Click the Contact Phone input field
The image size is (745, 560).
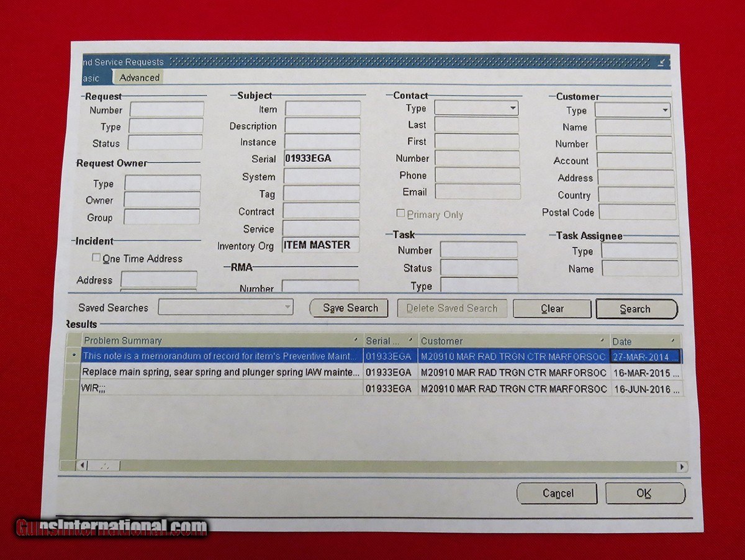point(477,174)
